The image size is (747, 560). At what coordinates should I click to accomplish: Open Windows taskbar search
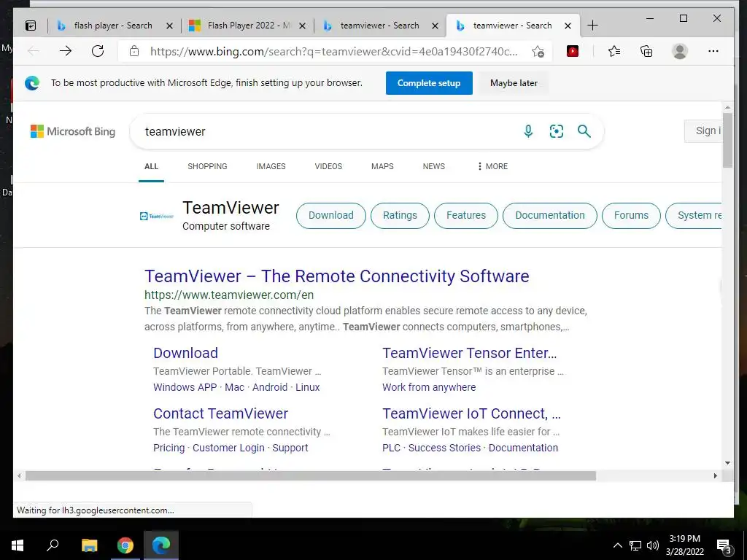[x=53, y=545]
